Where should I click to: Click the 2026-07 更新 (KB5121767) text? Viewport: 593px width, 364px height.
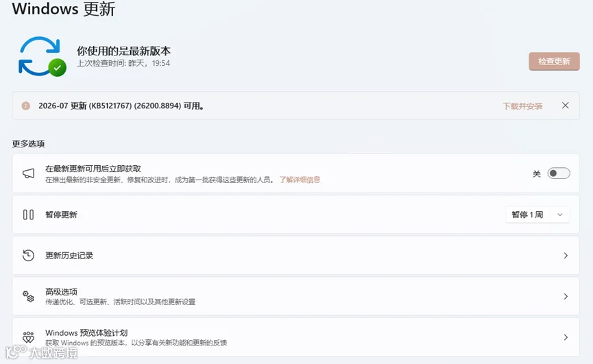[121, 106]
